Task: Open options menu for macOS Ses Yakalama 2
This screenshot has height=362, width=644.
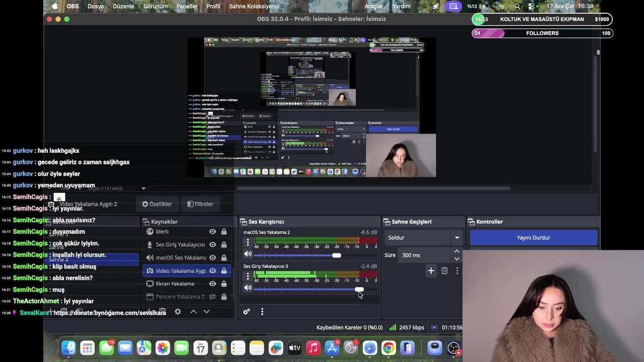Action: pyautogui.click(x=248, y=243)
